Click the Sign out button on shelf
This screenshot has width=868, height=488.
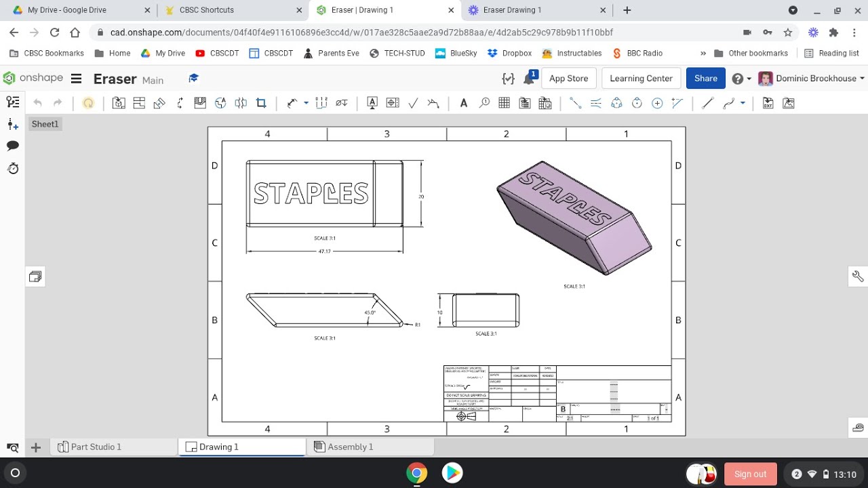coord(750,474)
